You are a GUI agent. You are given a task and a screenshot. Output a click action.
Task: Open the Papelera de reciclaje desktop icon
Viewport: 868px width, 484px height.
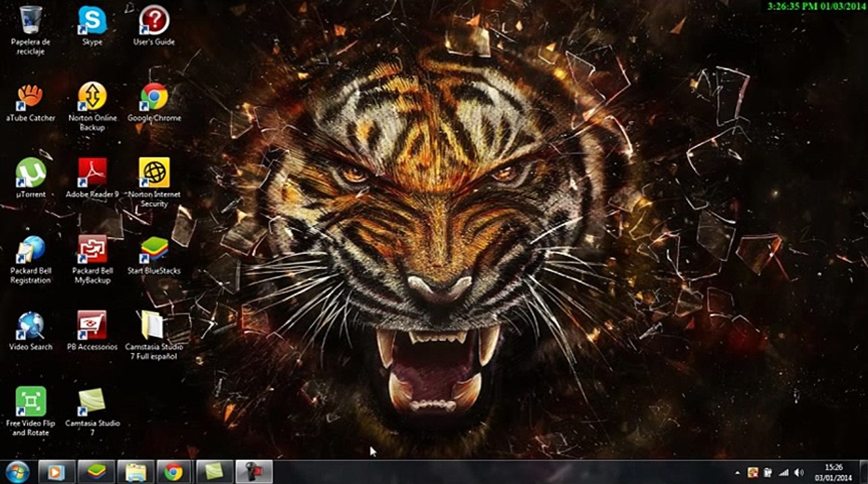[31, 30]
